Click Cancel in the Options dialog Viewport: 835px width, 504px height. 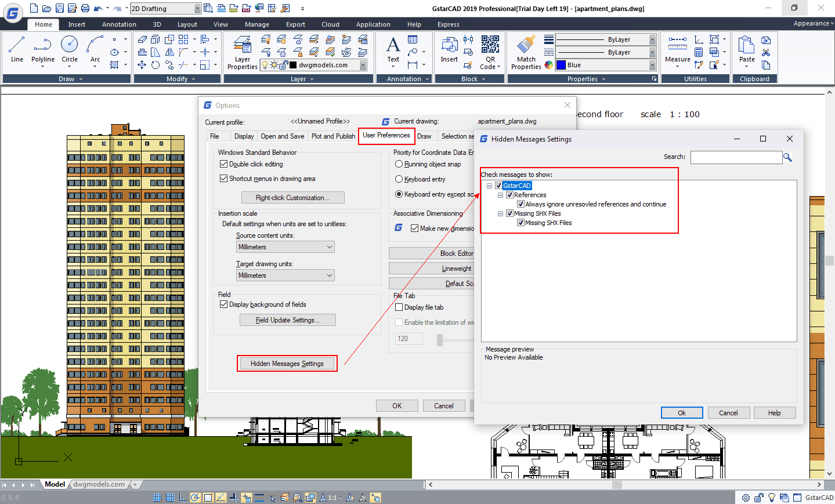click(x=444, y=406)
